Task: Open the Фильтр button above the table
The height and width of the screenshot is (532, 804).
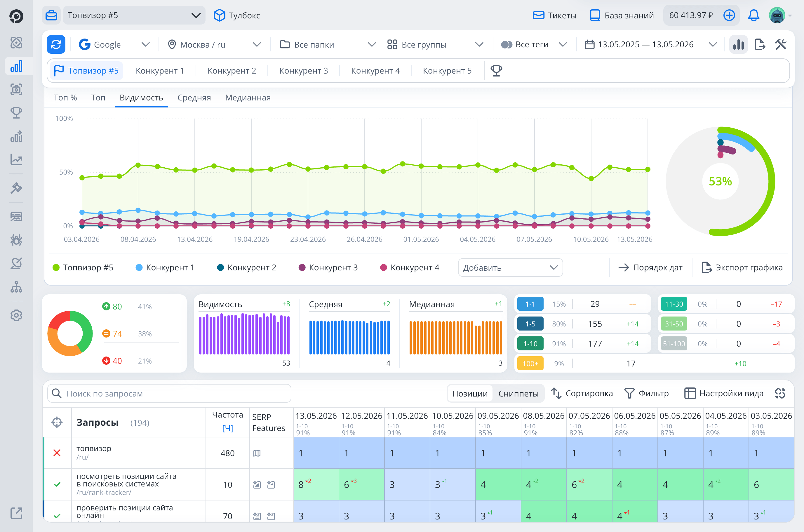Action: coord(646,394)
